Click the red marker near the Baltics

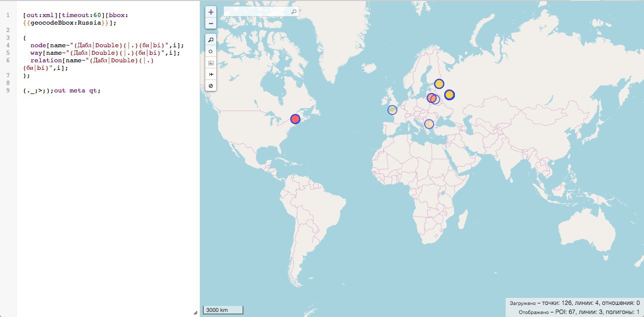click(431, 98)
